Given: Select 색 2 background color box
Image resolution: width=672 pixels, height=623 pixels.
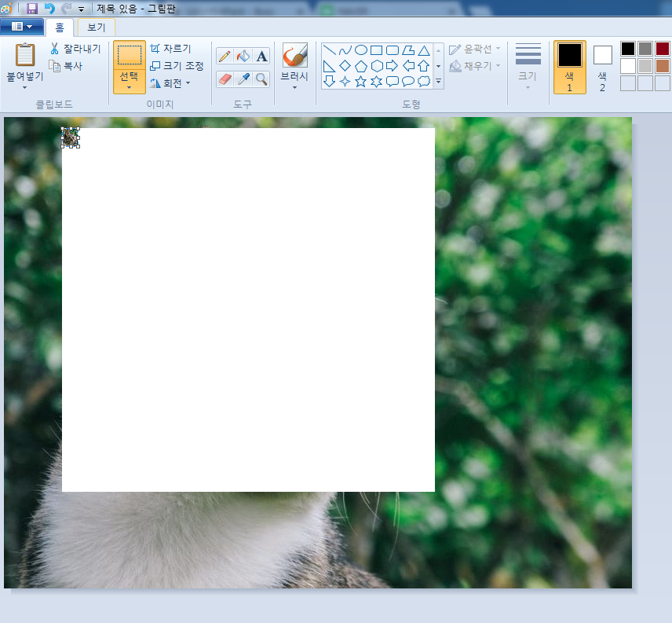Looking at the screenshot, I should (603, 67).
